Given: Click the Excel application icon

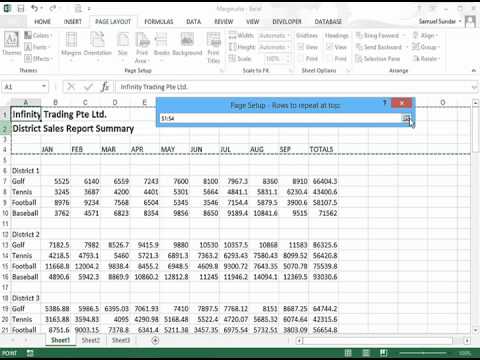Looking at the screenshot, I should tap(7, 9).
